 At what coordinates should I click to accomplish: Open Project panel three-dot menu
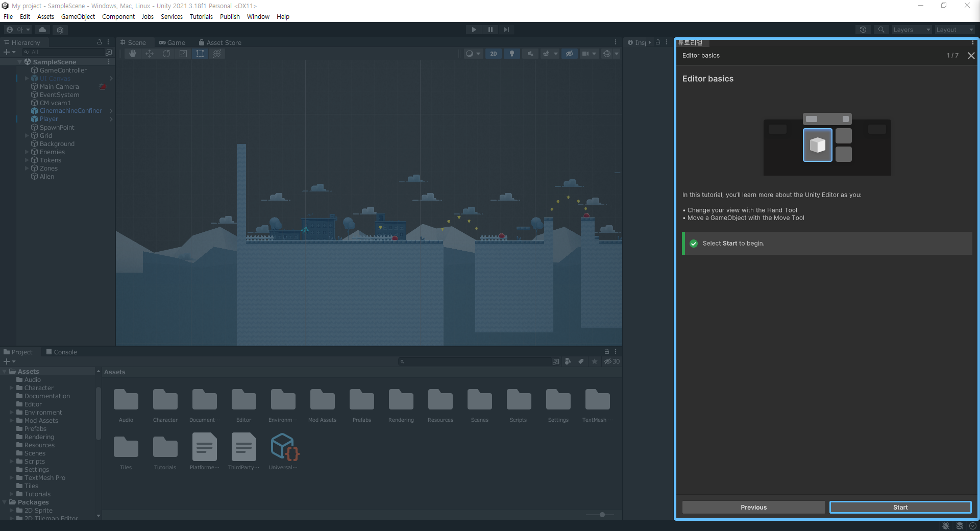pyautogui.click(x=616, y=352)
